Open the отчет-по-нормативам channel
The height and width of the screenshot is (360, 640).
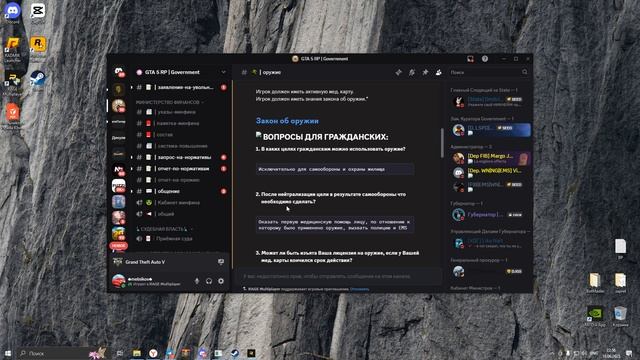tap(181, 169)
